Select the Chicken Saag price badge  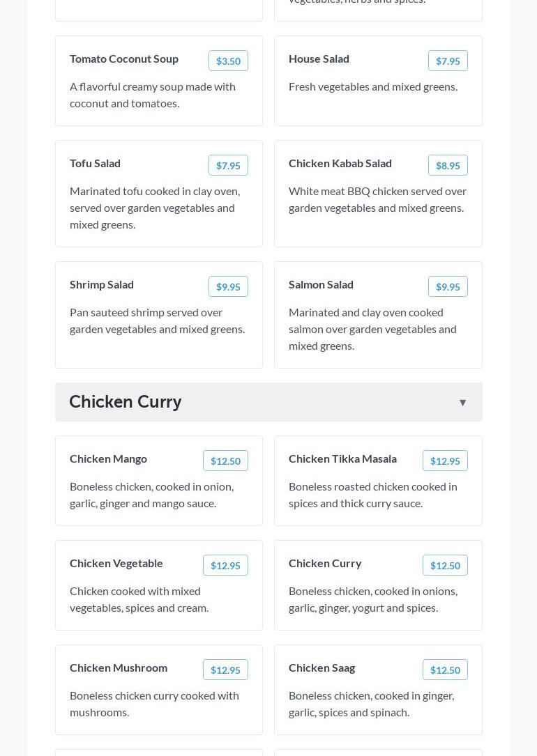[445, 670]
